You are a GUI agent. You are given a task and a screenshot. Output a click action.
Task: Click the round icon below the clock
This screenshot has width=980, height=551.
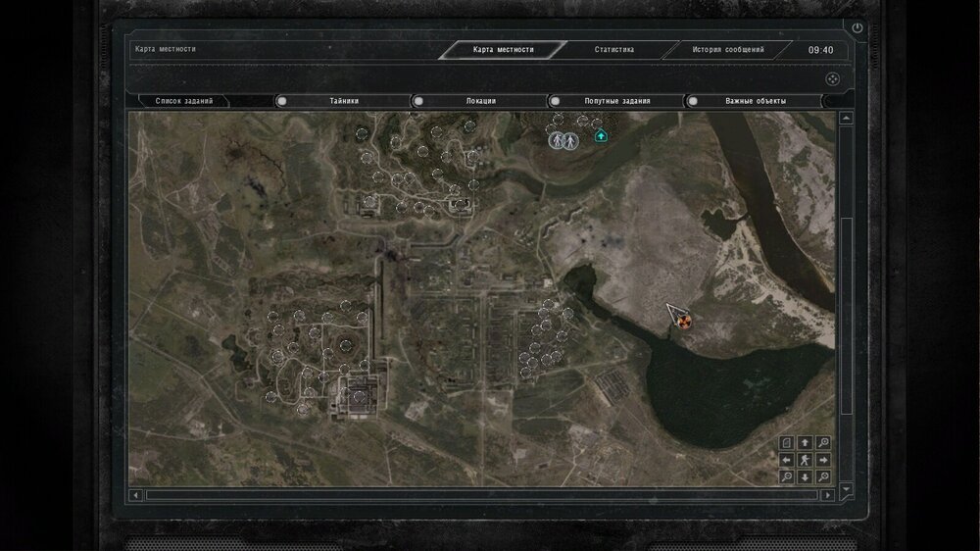pyautogui.click(x=832, y=78)
